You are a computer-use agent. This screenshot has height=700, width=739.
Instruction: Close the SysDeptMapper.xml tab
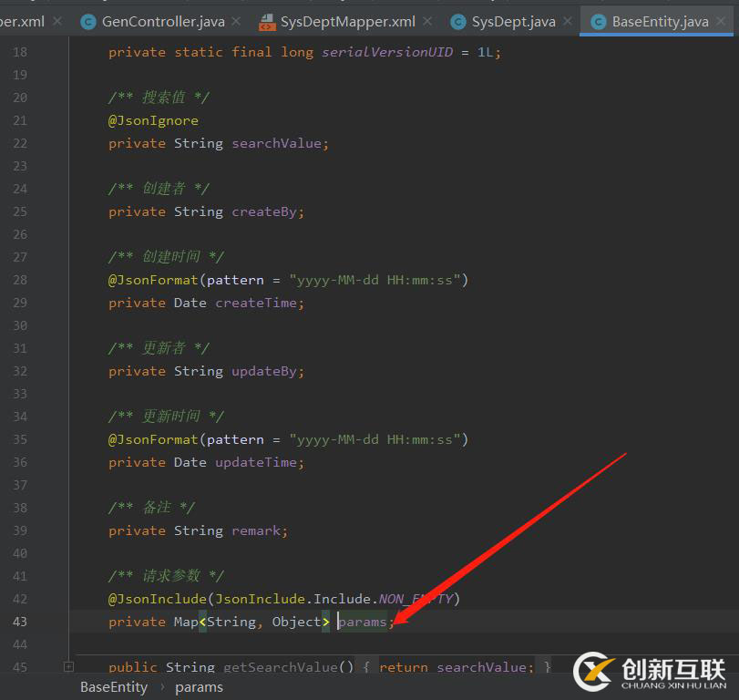(428, 21)
